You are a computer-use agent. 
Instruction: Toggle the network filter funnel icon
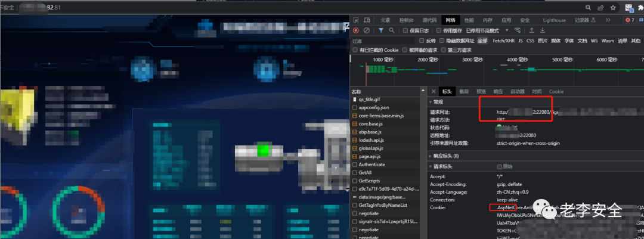pos(380,30)
